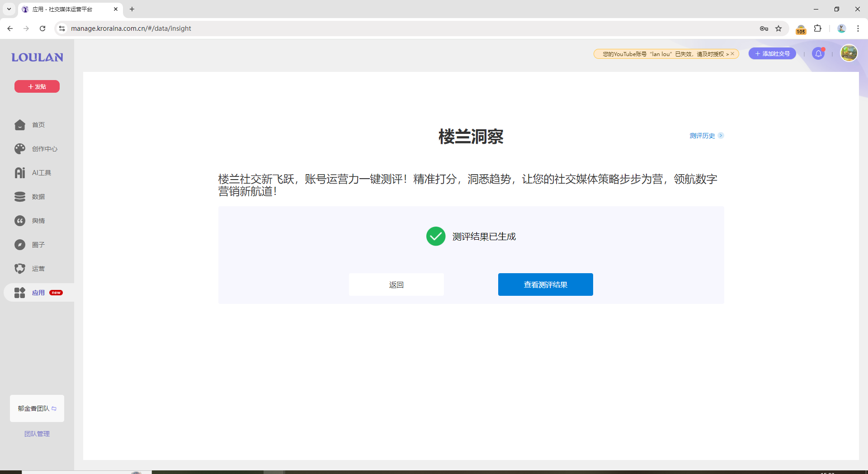The width and height of the screenshot is (868, 474).
Task: Open the 首页 home icon
Action: tap(20, 125)
